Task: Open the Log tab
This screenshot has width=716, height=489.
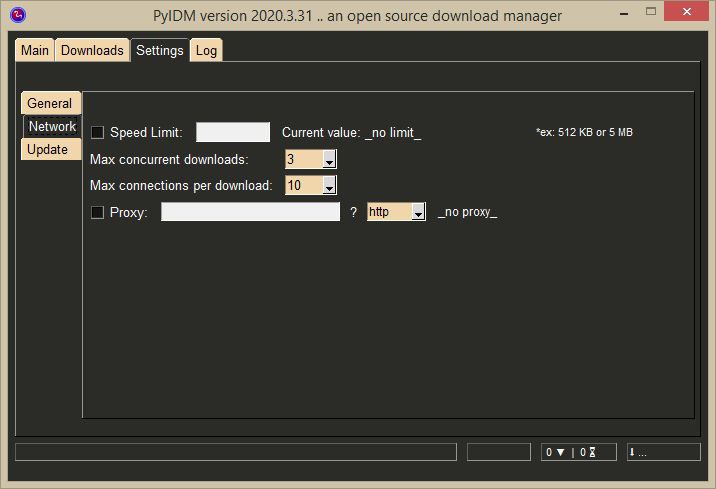Action: point(206,50)
